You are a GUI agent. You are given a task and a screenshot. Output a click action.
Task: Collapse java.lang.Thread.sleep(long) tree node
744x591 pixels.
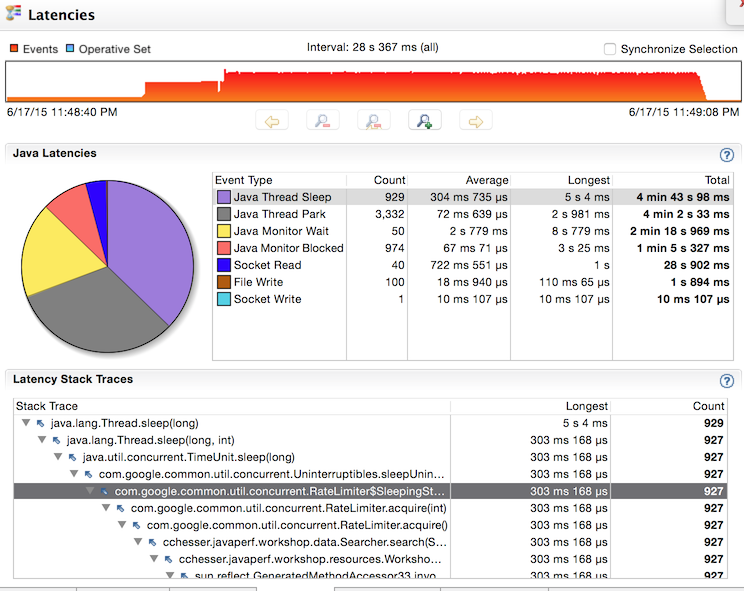coord(26,423)
